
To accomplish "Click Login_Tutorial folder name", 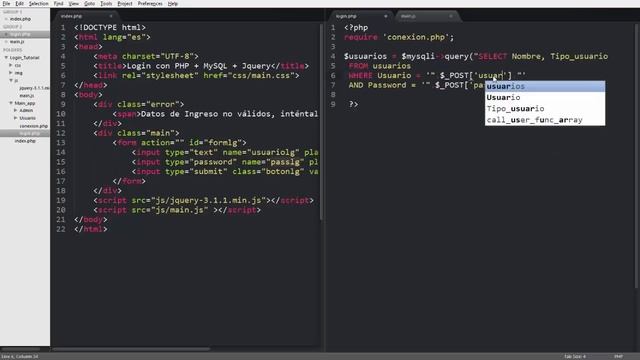I will pyautogui.click(x=24, y=58).
